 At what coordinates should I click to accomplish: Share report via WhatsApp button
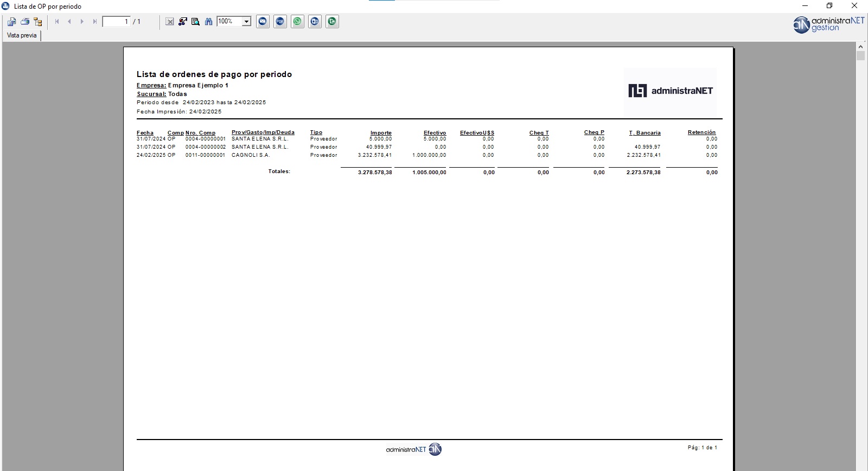[x=298, y=22]
